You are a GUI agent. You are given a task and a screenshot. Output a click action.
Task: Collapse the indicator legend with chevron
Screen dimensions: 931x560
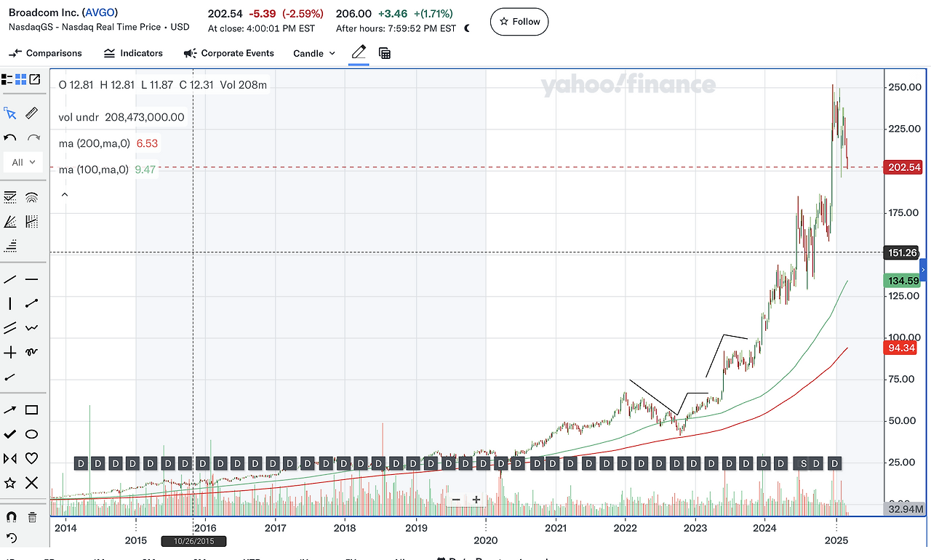click(65, 194)
